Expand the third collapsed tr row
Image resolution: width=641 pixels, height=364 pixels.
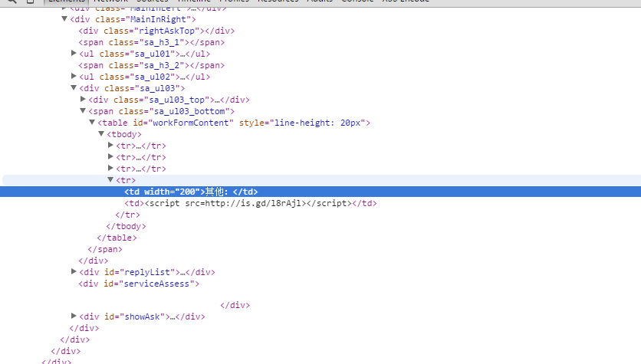[110, 168]
